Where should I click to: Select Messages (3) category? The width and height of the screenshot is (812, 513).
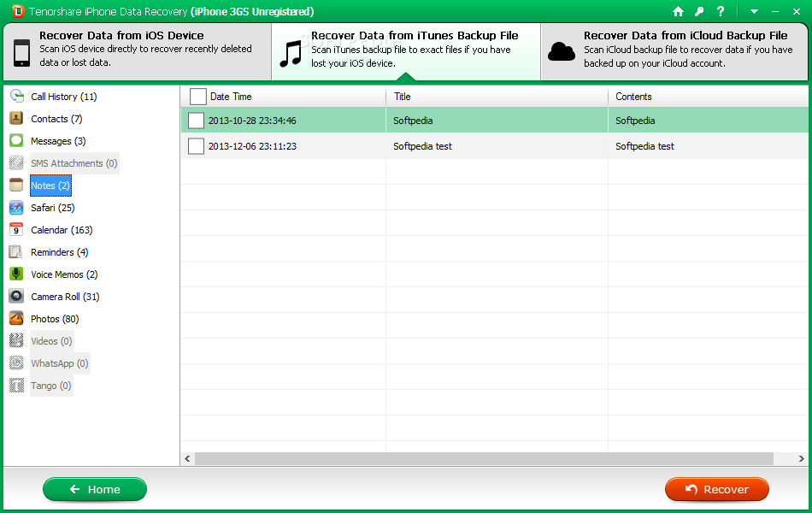point(58,141)
